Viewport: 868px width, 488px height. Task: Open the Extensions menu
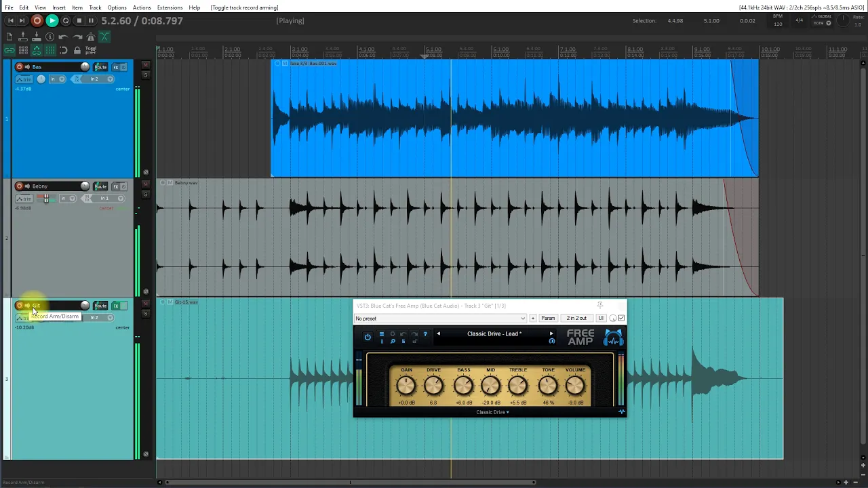[170, 7]
